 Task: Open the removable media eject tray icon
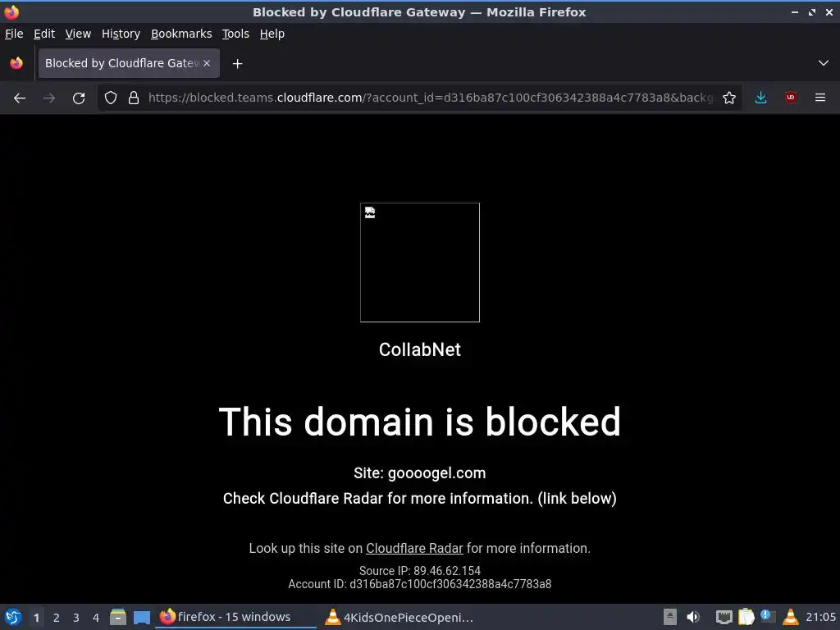point(669,617)
